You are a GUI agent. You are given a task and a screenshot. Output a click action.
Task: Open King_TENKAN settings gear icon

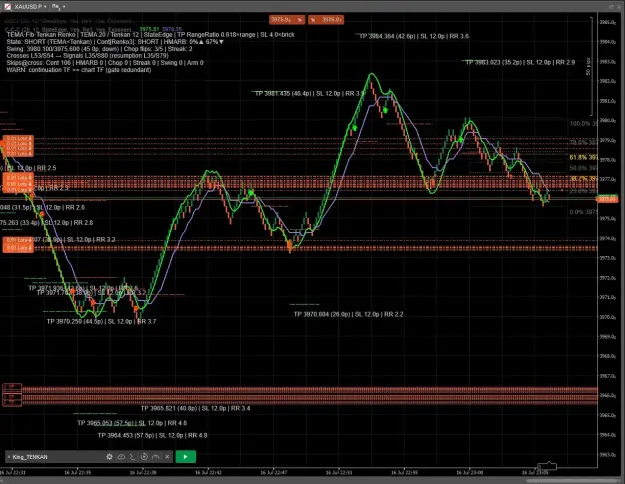pyautogui.click(x=109, y=457)
